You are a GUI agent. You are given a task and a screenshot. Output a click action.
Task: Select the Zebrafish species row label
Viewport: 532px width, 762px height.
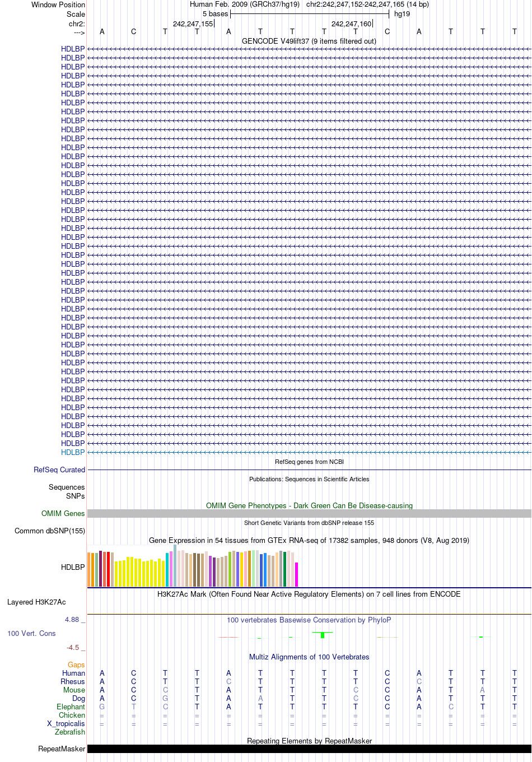[70, 732]
